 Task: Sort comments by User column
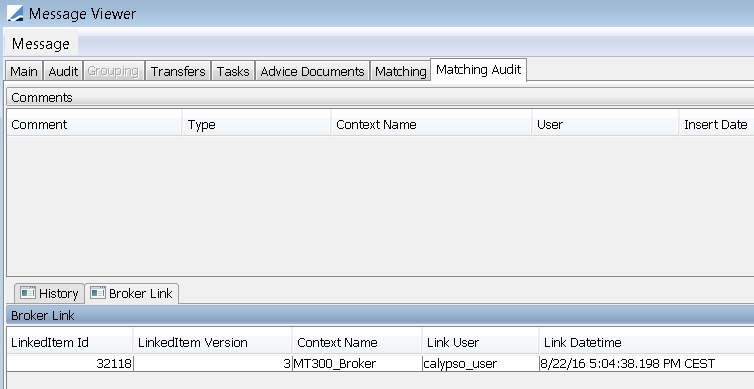point(605,125)
